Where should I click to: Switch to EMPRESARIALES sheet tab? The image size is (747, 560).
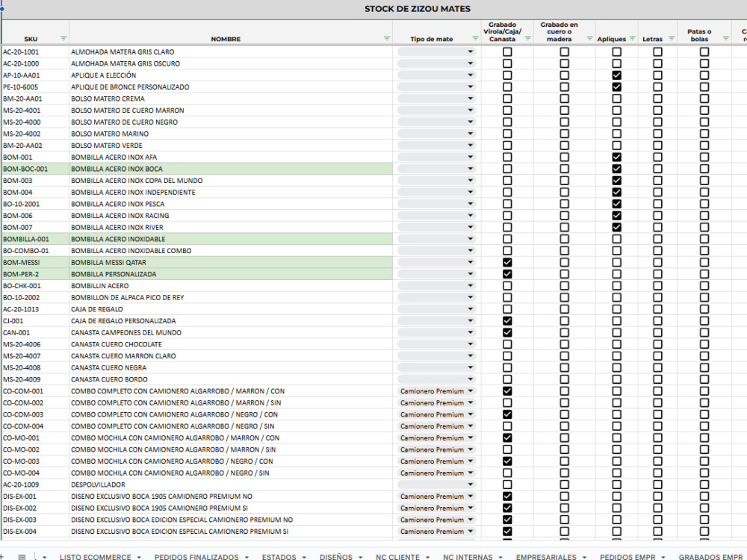pos(546,557)
